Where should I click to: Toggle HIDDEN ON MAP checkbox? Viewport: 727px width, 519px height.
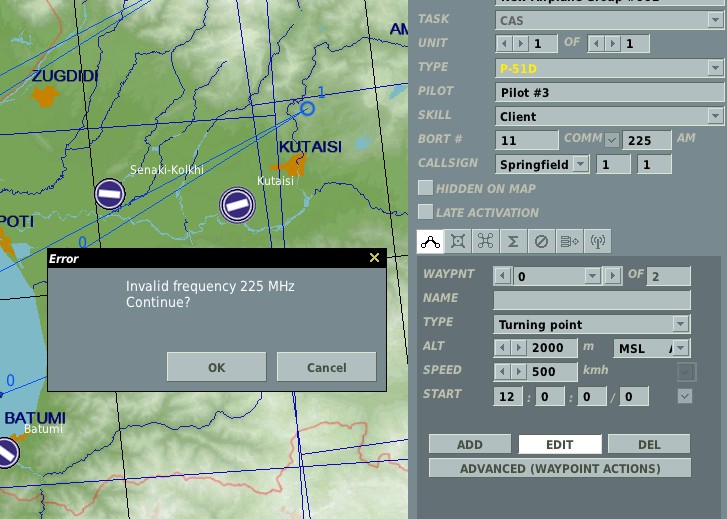tap(425, 188)
